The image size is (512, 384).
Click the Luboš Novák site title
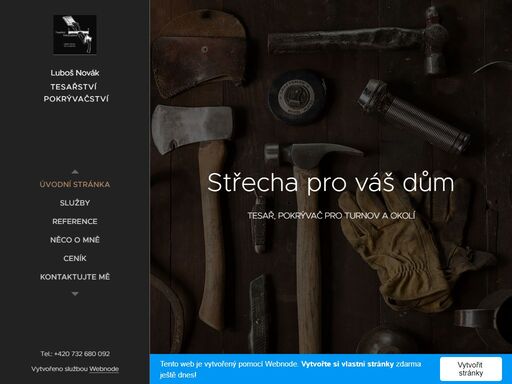(75, 73)
